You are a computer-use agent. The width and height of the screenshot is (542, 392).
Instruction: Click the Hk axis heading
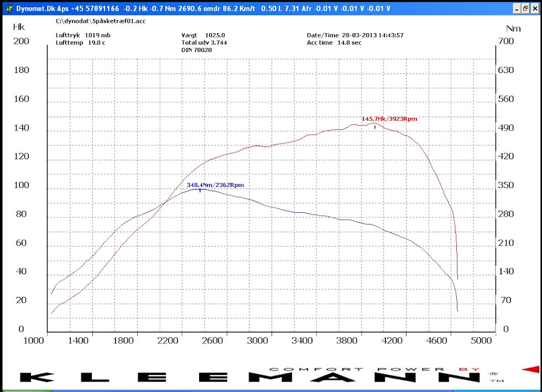click(x=18, y=27)
